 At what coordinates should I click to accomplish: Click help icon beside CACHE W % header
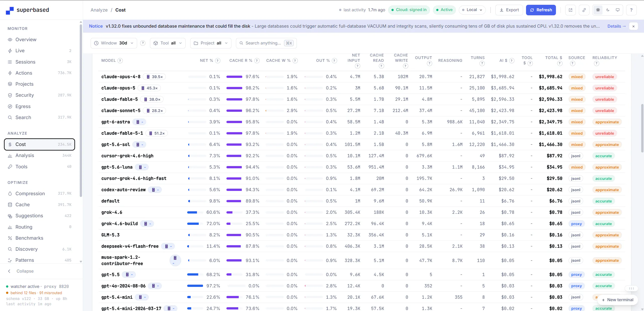[x=295, y=61]
